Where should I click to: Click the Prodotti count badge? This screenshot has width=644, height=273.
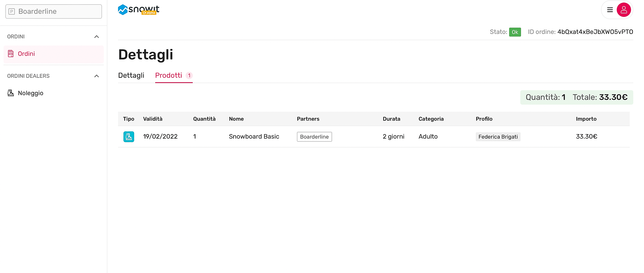(189, 75)
